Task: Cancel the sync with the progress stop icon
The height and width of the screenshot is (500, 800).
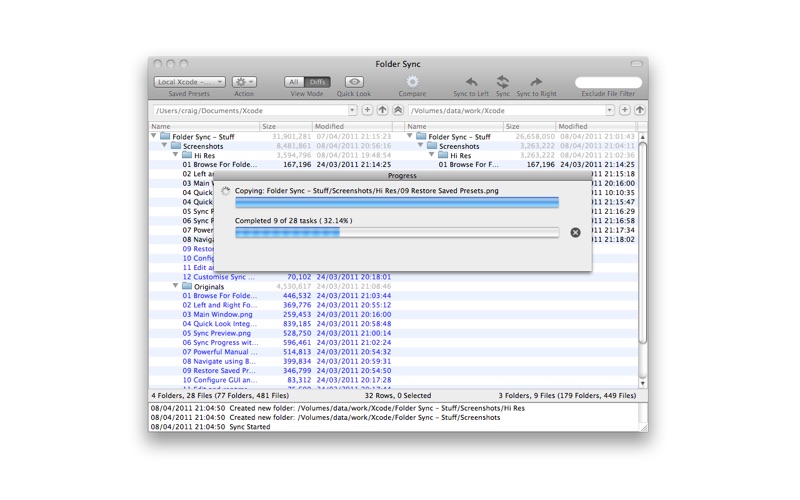Action: point(575,232)
